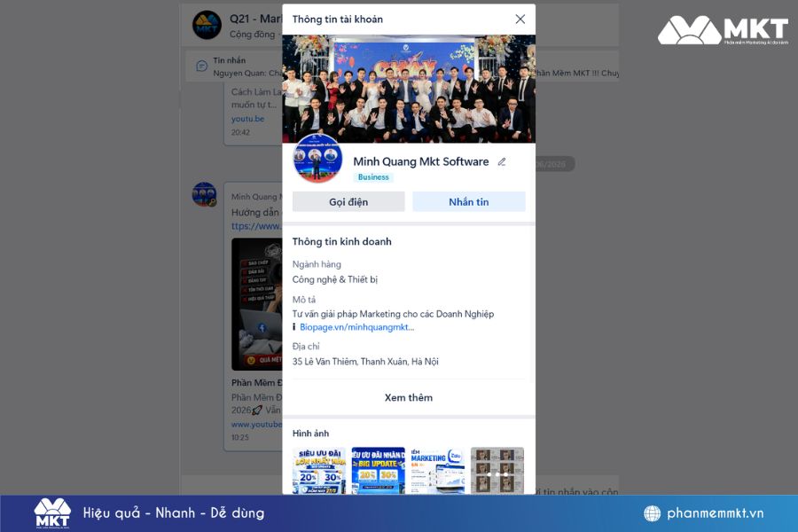The width and height of the screenshot is (798, 532).
Task: Expand details with Xem thêm
Action: click(409, 397)
